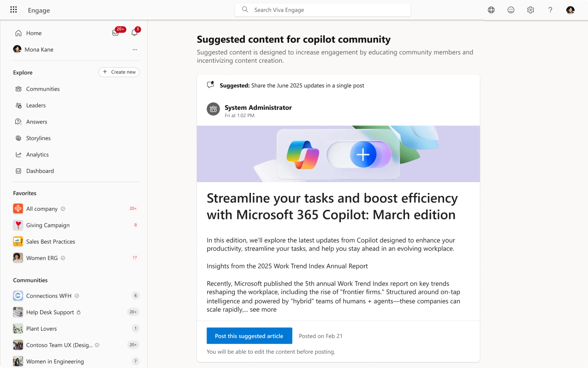This screenshot has width=588, height=368.
Task: Click the All company 20+ unread badge
Action: tap(133, 209)
